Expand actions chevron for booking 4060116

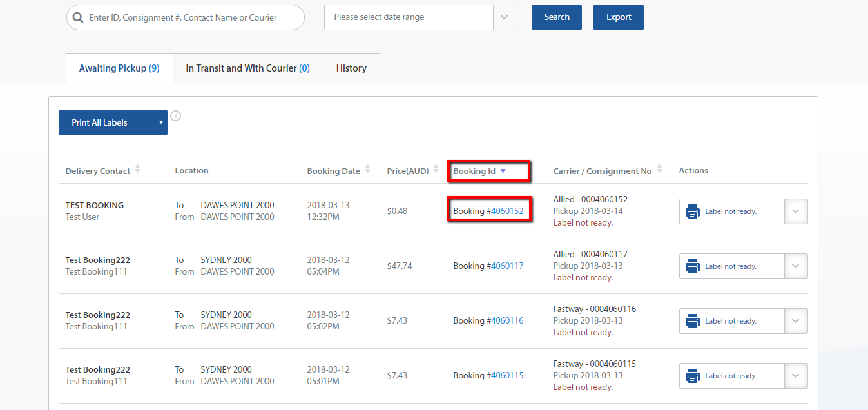(796, 321)
